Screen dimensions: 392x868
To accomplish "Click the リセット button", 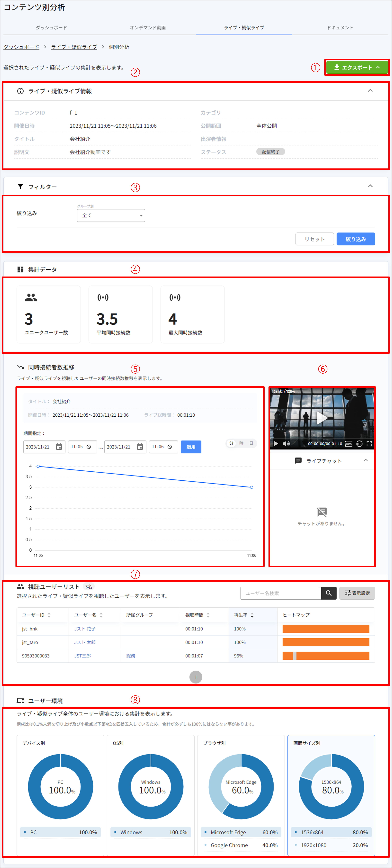I will point(315,239).
